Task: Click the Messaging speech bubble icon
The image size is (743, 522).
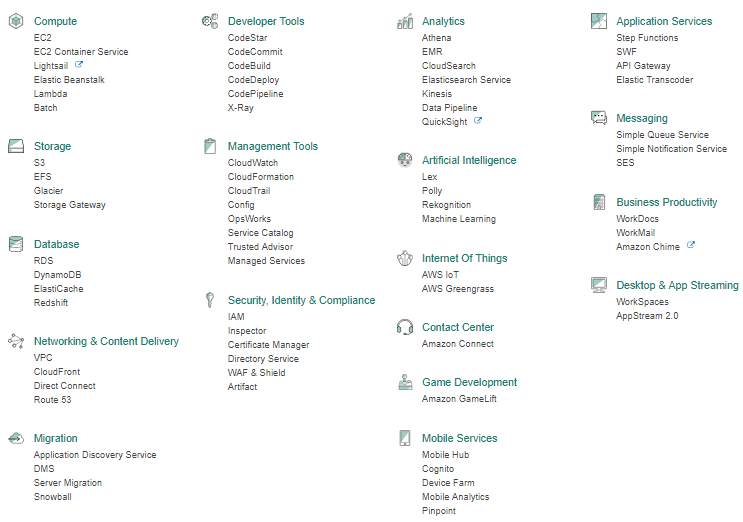Action: [x=599, y=117]
